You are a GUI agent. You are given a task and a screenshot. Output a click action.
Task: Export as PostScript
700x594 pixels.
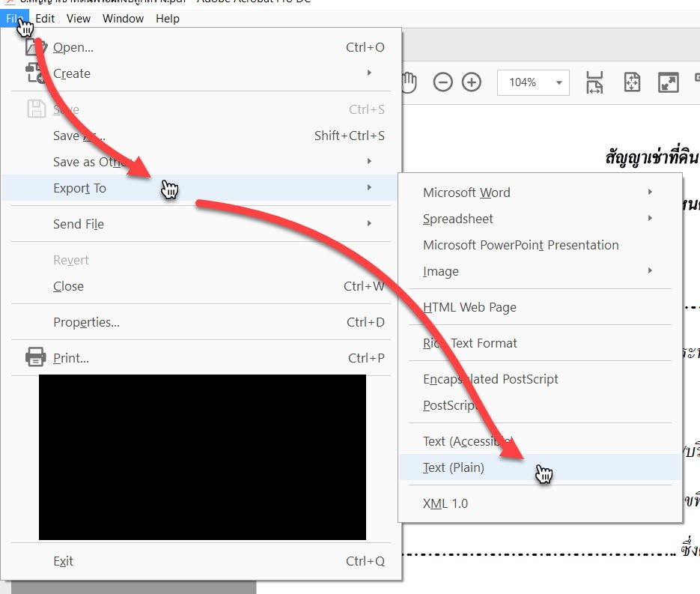click(x=541, y=405)
